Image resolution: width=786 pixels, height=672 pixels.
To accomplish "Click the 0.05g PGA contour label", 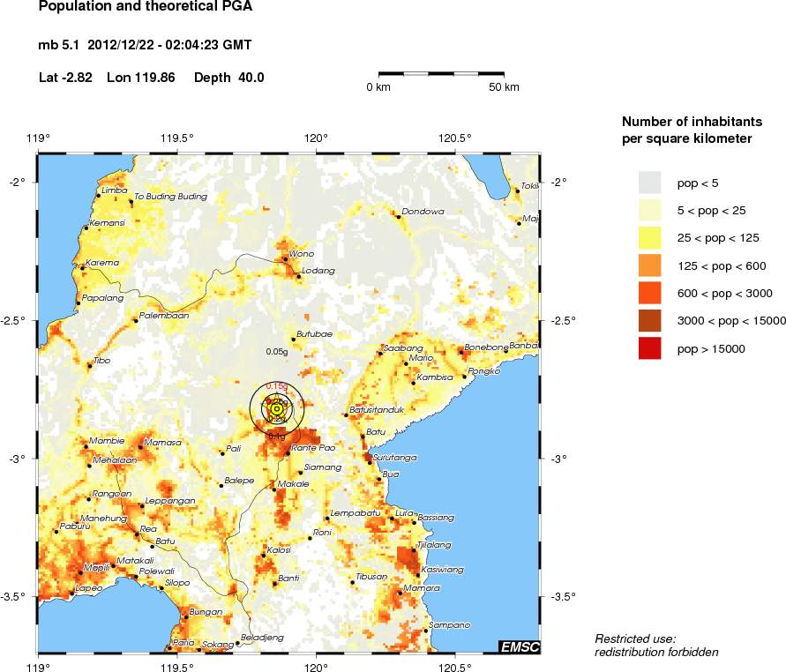I will 277,352.
